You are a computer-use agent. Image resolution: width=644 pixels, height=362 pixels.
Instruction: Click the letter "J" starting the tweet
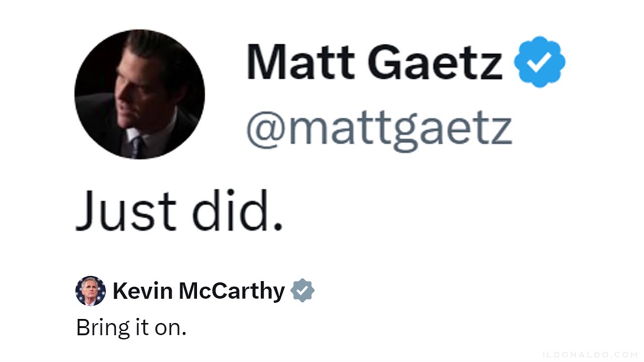point(86,210)
